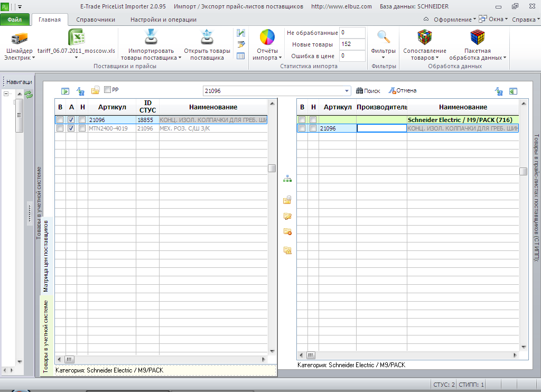Click the small pencil edit icon in ribbon
The height and width of the screenshot is (392, 541).
click(x=241, y=44)
